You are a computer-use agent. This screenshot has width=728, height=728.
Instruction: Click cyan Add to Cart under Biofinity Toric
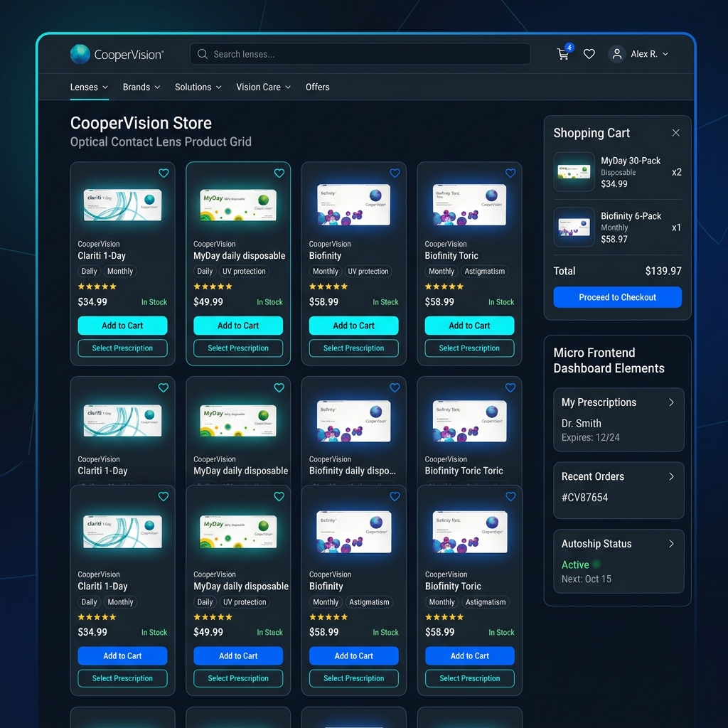pos(469,326)
